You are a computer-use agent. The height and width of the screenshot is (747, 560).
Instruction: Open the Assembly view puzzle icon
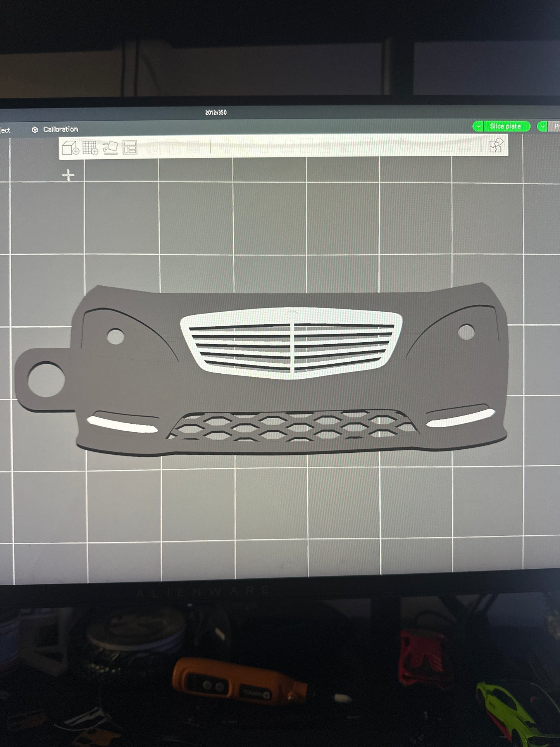(x=496, y=145)
